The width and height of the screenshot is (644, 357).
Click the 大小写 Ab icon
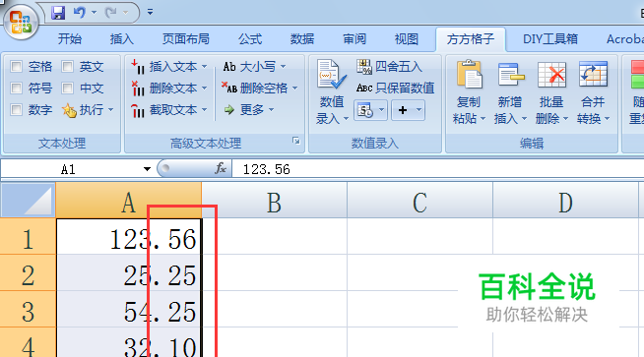[229, 66]
